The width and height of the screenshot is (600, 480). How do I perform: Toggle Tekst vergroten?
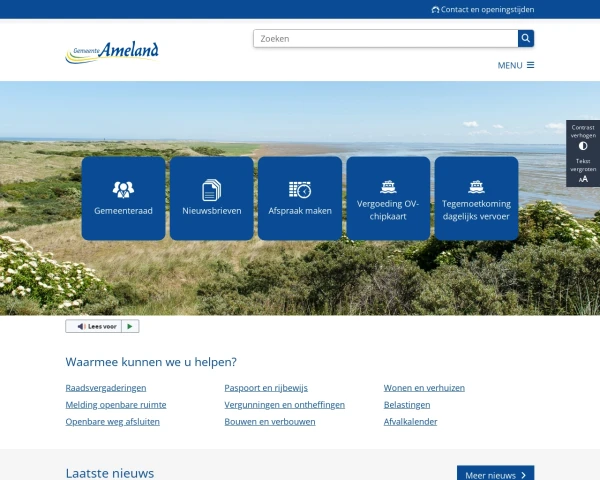coord(583,170)
